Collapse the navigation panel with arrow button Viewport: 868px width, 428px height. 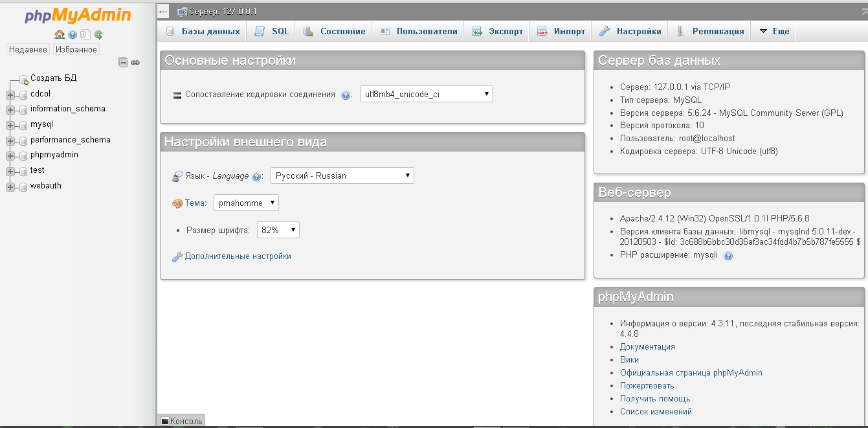click(163, 12)
